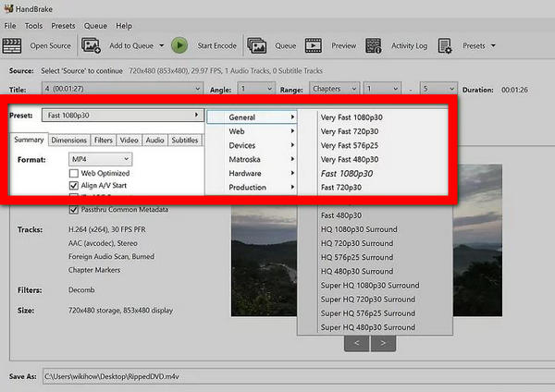Open the Preset selector showing Fast 1080p30
The width and height of the screenshot is (555, 392).
(122, 116)
